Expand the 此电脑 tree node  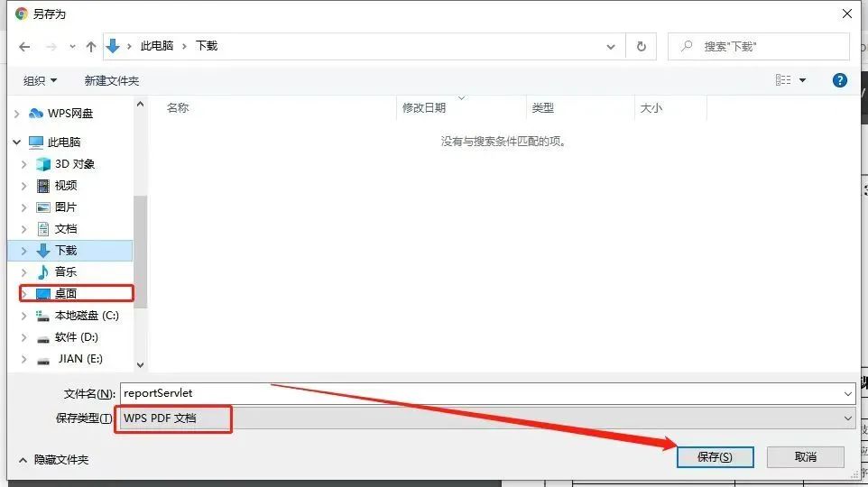pyautogui.click(x=17, y=142)
